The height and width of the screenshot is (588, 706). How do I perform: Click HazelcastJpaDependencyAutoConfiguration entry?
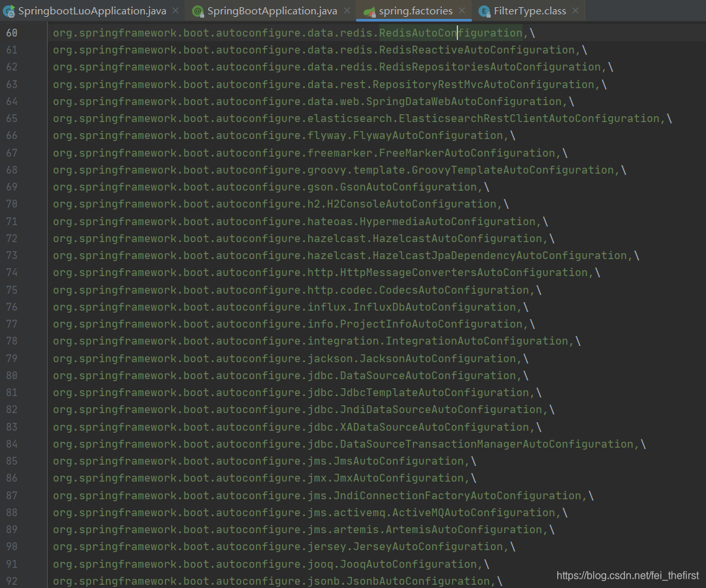(500, 255)
